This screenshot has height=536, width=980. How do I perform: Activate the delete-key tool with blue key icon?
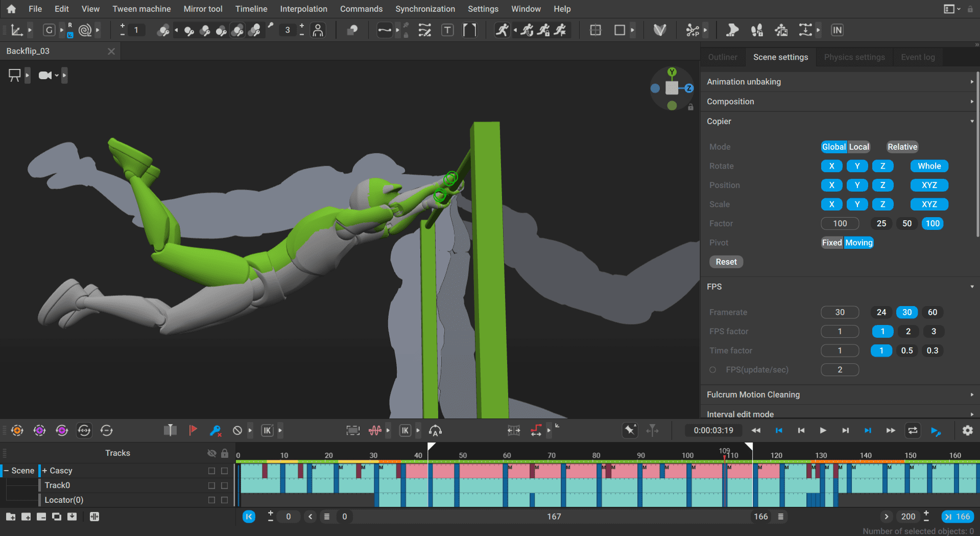pos(216,430)
